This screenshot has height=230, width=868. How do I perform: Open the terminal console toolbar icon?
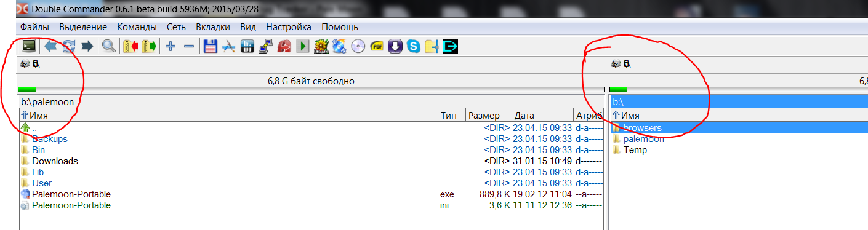(x=28, y=46)
